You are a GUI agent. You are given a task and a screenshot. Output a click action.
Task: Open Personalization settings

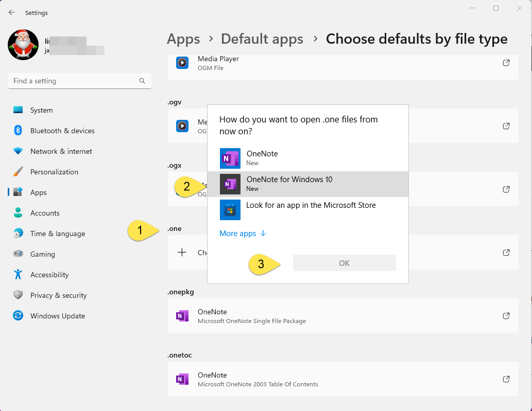54,172
